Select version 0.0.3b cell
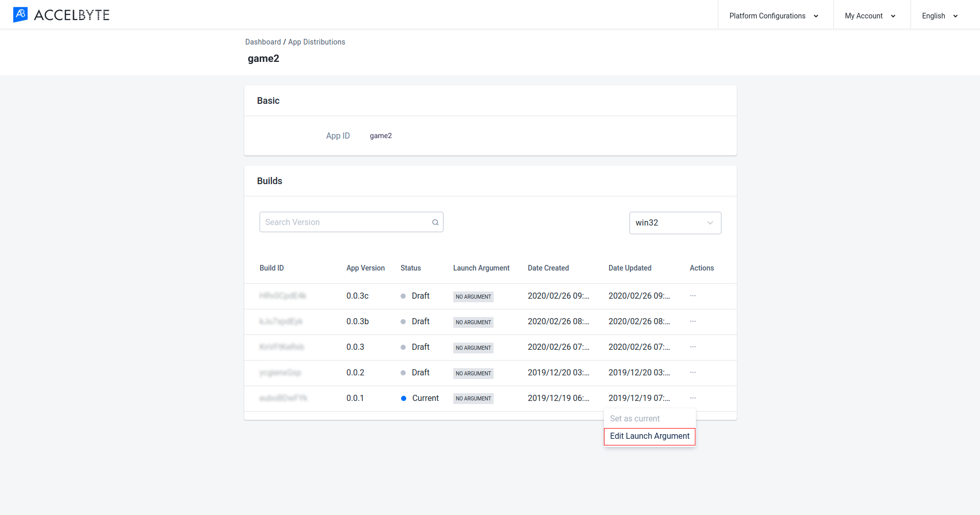980x515 pixels. point(358,321)
